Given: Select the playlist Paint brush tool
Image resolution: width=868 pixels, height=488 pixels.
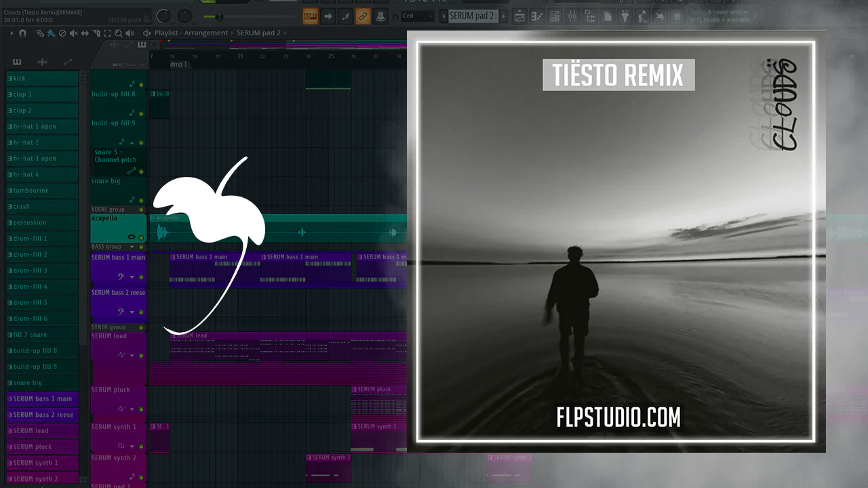Looking at the screenshot, I should pos(51,33).
